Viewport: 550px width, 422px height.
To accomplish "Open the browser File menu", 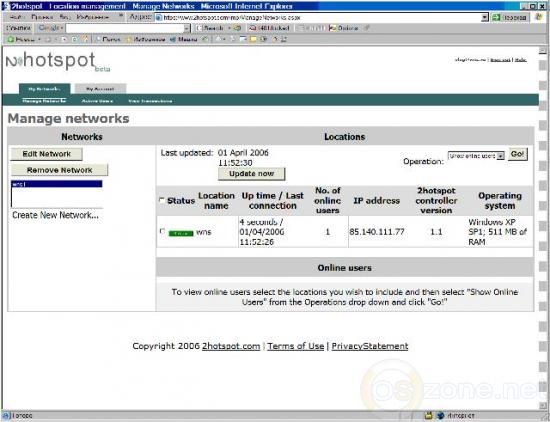I will pyautogui.click(x=15, y=17).
